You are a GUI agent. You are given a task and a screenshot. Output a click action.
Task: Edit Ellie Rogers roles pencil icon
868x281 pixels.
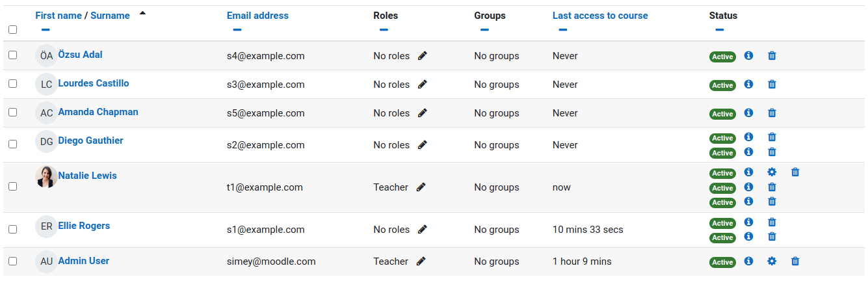click(x=423, y=230)
